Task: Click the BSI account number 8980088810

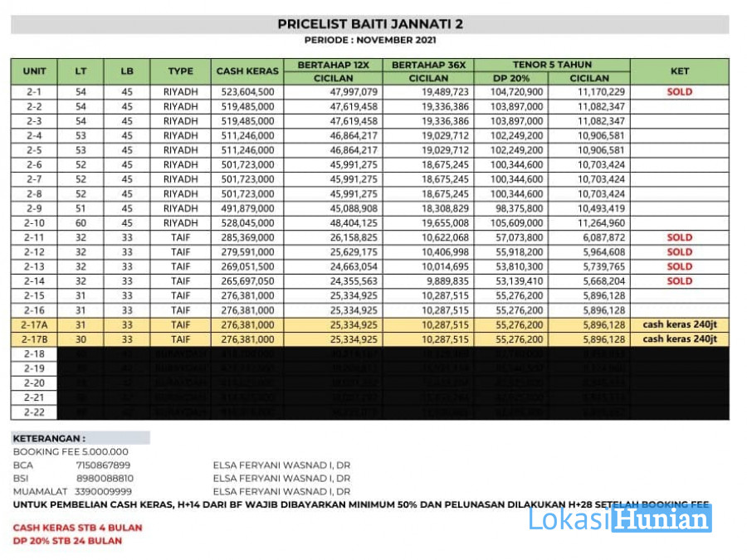Action: click(105, 478)
